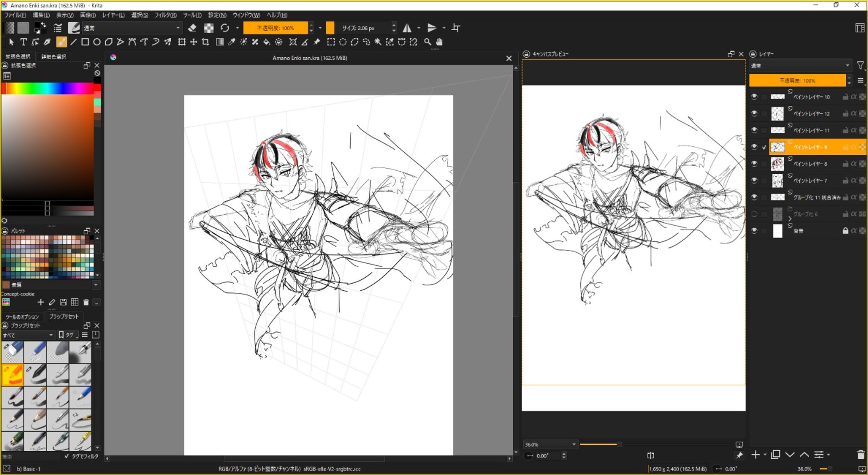Expand the グループ化 6 group layer
Image resolution: width=868 pixels, height=475 pixels.
tap(790, 218)
